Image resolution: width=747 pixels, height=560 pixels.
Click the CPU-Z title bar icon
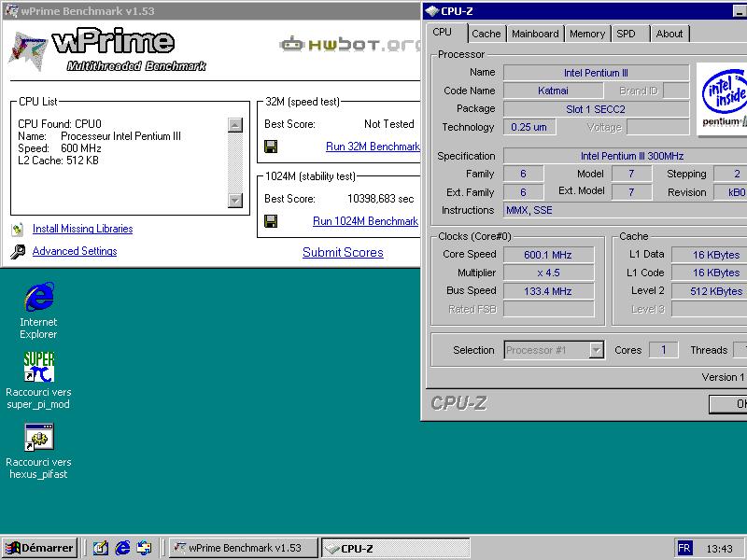coord(432,11)
